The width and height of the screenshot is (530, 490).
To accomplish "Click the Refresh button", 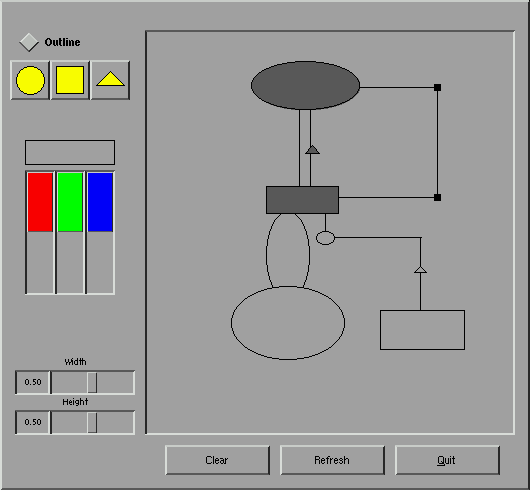I will [x=332, y=460].
